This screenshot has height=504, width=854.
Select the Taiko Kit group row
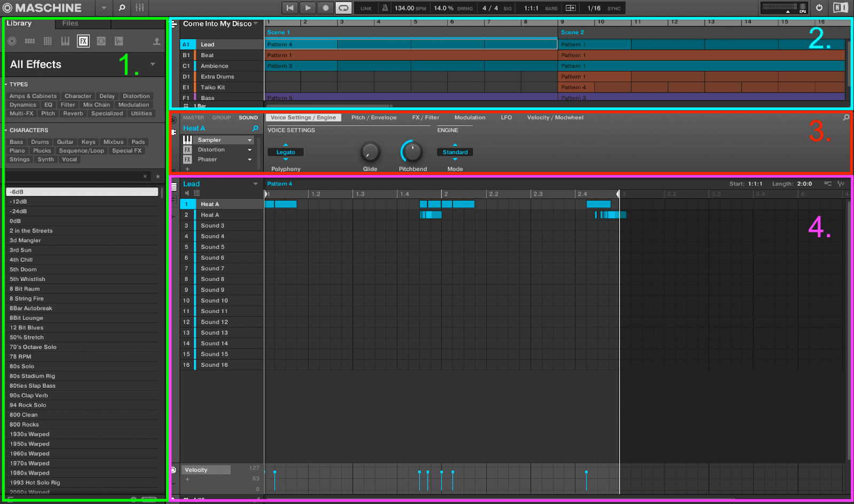[x=221, y=87]
